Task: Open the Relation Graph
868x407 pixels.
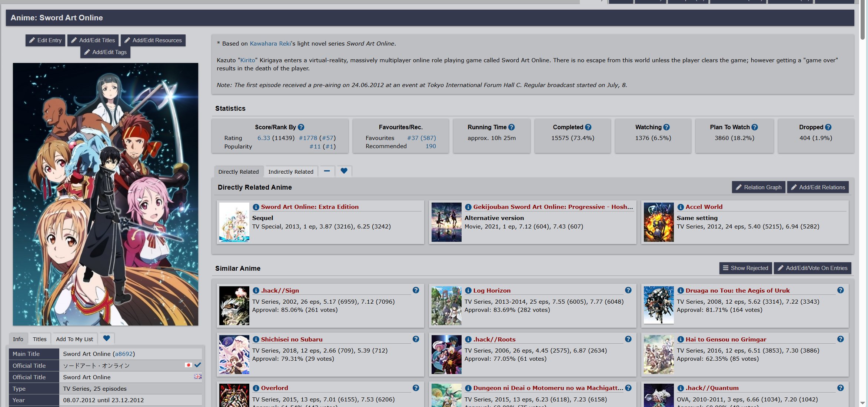Action: click(x=758, y=187)
